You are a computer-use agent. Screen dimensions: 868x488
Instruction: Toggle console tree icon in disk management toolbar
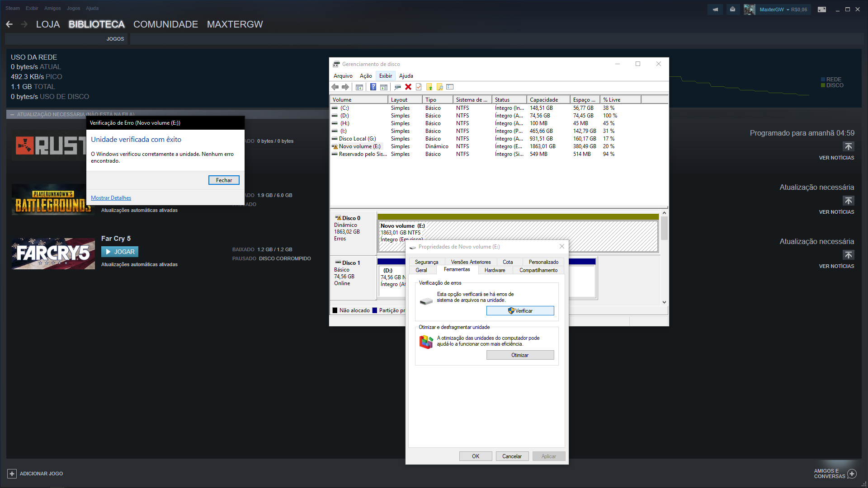tap(359, 87)
